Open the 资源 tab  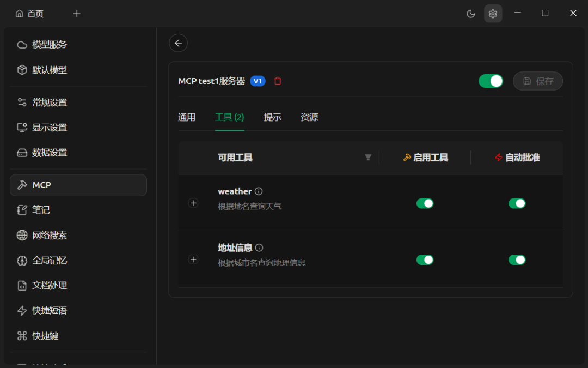pyautogui.click(x=309, y=117)
